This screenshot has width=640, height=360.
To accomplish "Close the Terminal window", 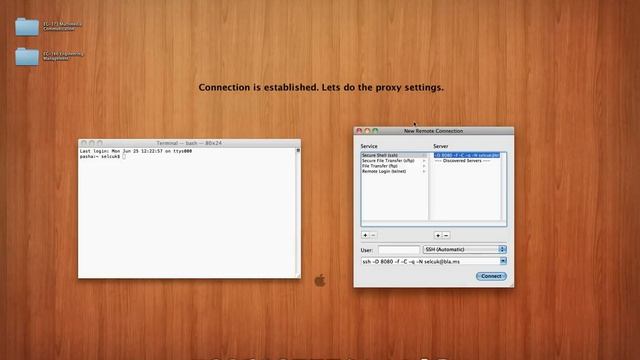I will click(x=84, y=143).
